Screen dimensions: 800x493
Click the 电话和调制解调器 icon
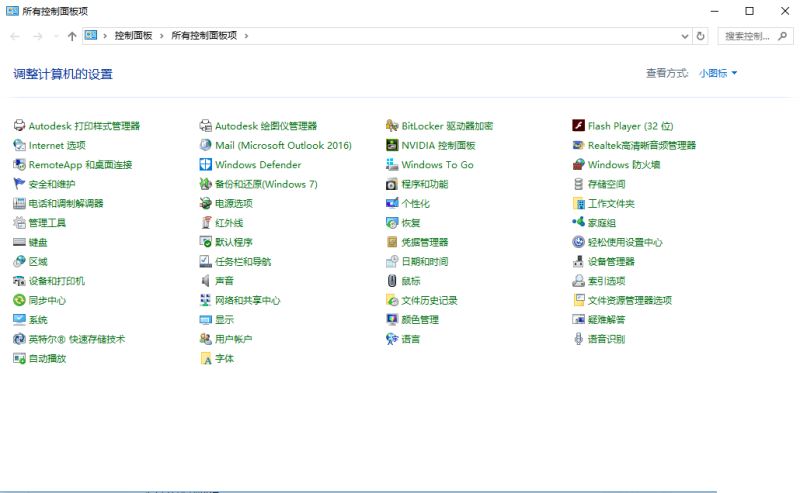[19, 203]
